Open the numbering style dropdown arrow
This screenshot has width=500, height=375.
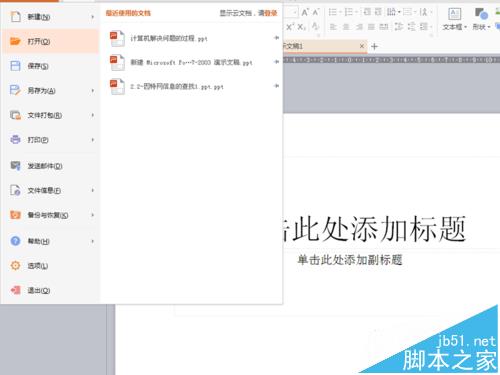(x=357, y=13)
